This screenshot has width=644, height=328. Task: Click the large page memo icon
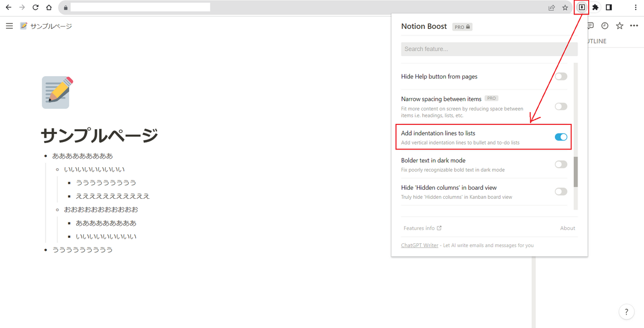click(x=57, y=92)
